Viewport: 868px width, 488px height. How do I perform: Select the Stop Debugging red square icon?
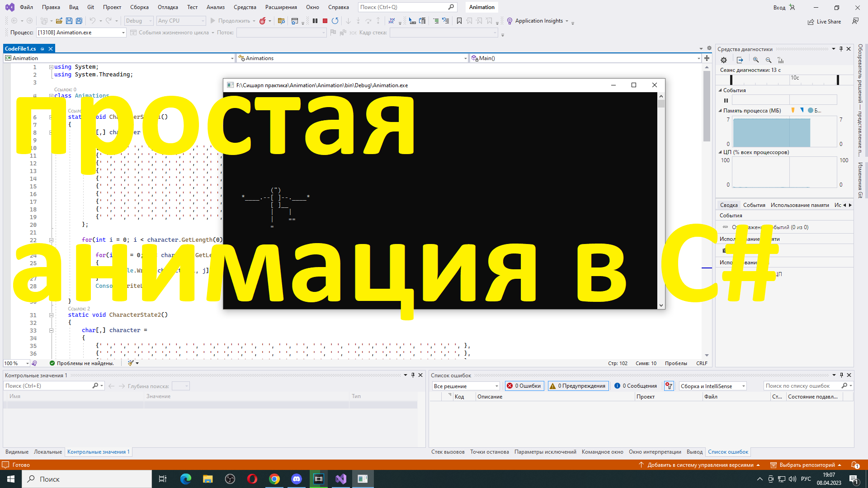point(324,20)
